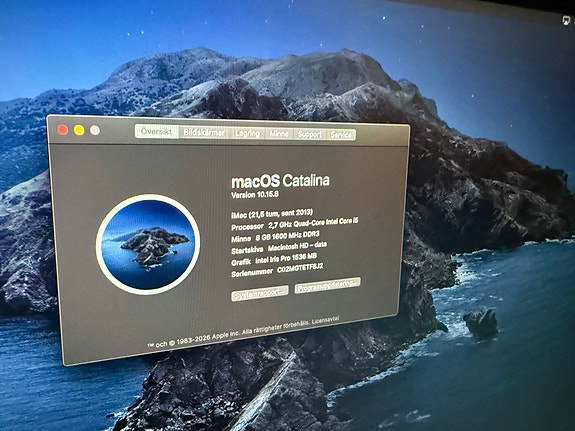Click the round Catalina island logo

tap(148, 245)
